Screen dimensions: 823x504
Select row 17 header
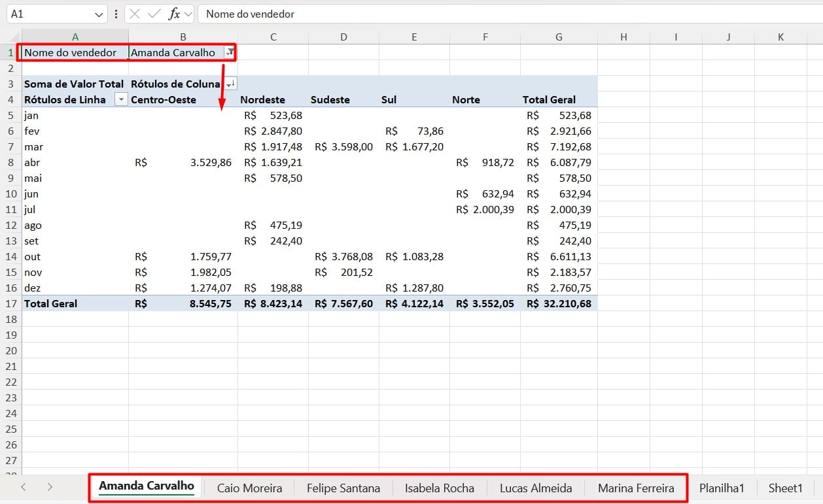coord(10,303)
